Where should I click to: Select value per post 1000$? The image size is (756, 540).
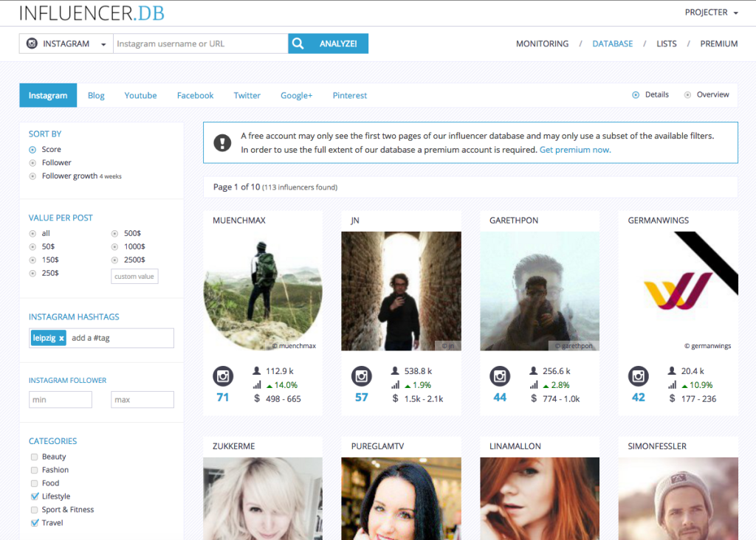(114, 246)
